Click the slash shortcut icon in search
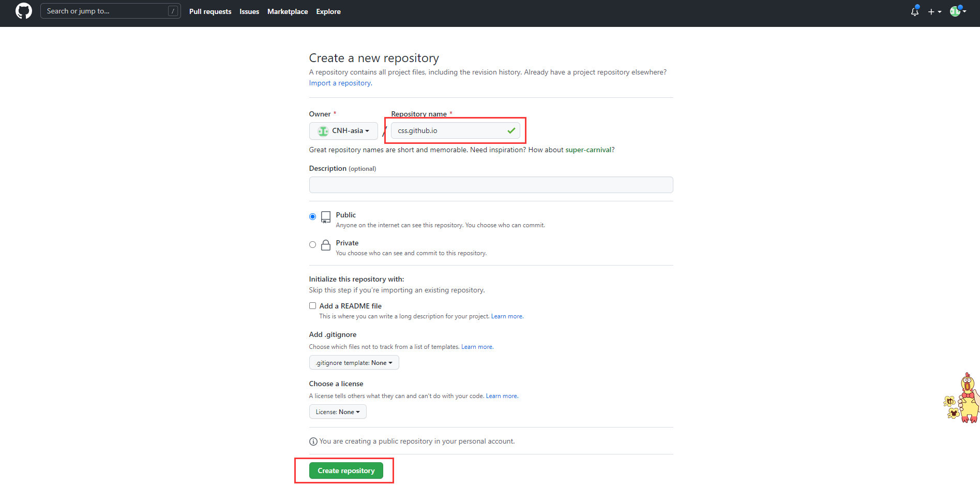 click(x=173, y=11)
